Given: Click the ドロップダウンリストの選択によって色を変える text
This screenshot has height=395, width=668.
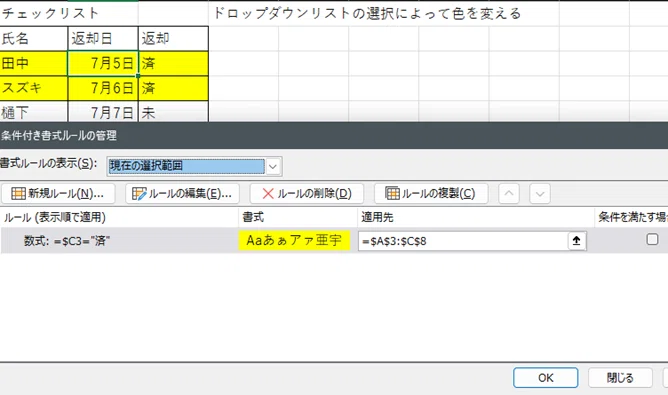Looking at the screenshot, I should tap(367, 13).
